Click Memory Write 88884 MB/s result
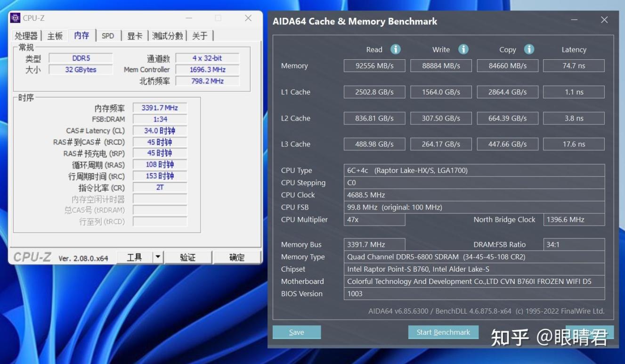 [441, 66]
